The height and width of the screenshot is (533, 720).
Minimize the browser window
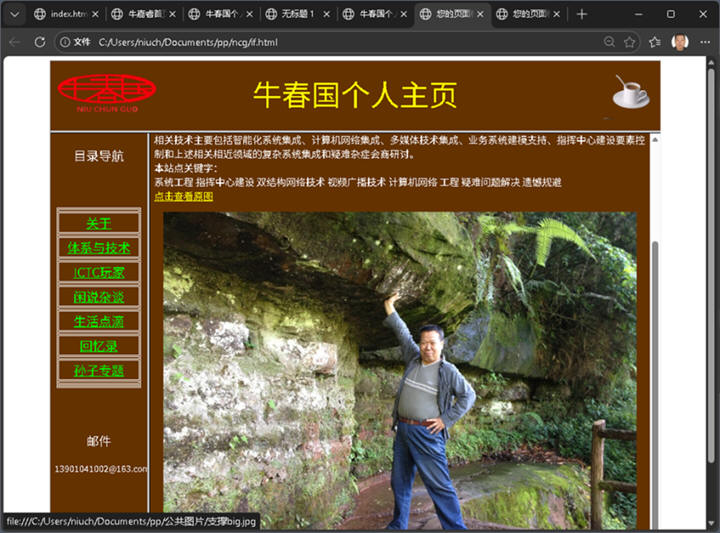click(638, 14)
